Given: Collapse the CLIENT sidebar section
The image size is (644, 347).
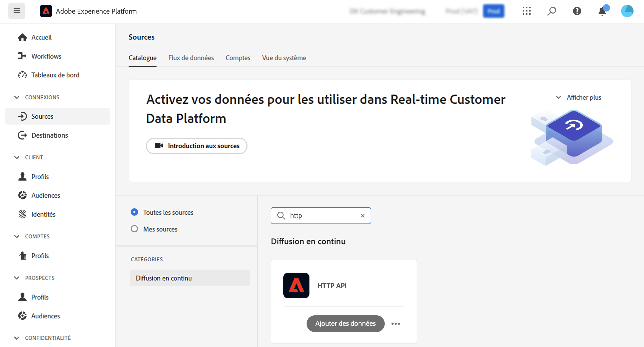Looking at the screenshot, I should 17,157.
